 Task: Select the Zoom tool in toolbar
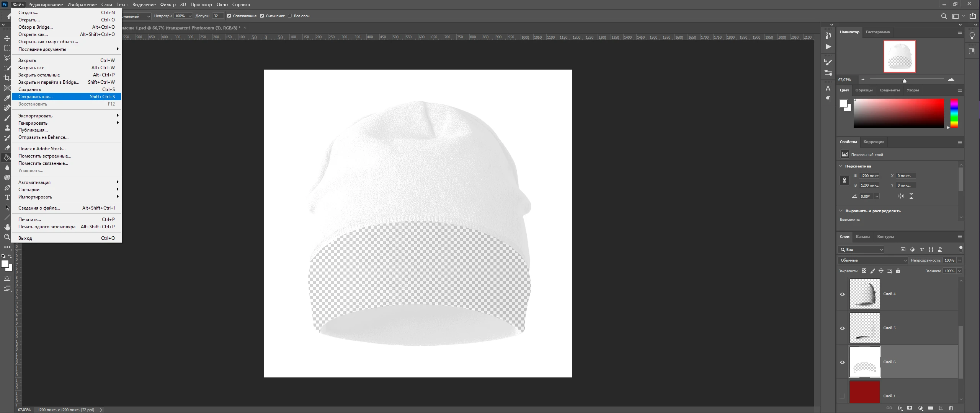tap(7, 237)
